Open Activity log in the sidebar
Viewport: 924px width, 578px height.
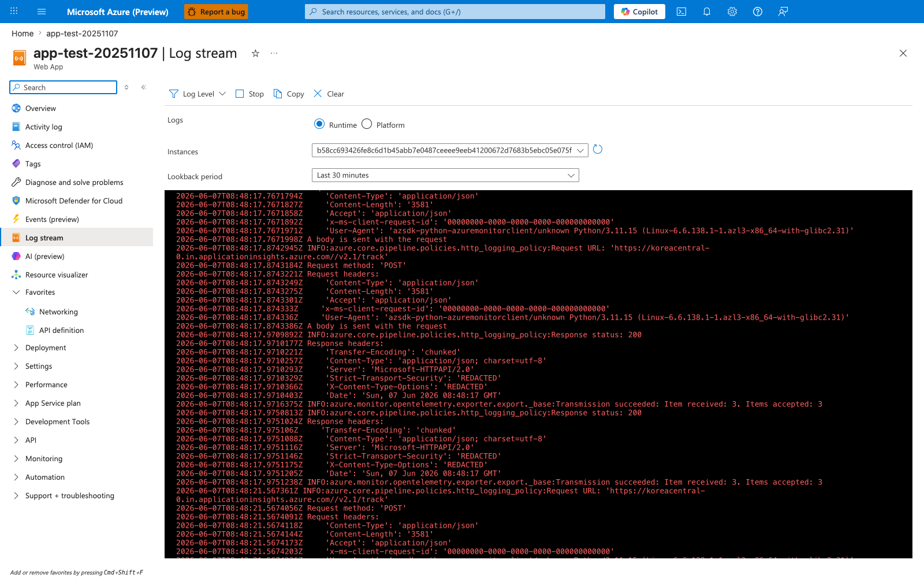(x=43, y=127)
